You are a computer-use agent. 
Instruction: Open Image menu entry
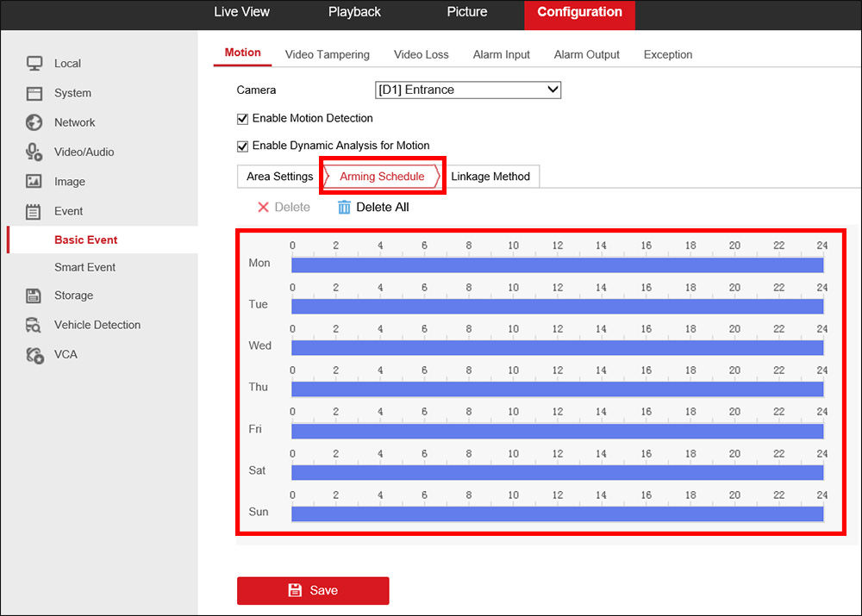click(x=70, y=181)
